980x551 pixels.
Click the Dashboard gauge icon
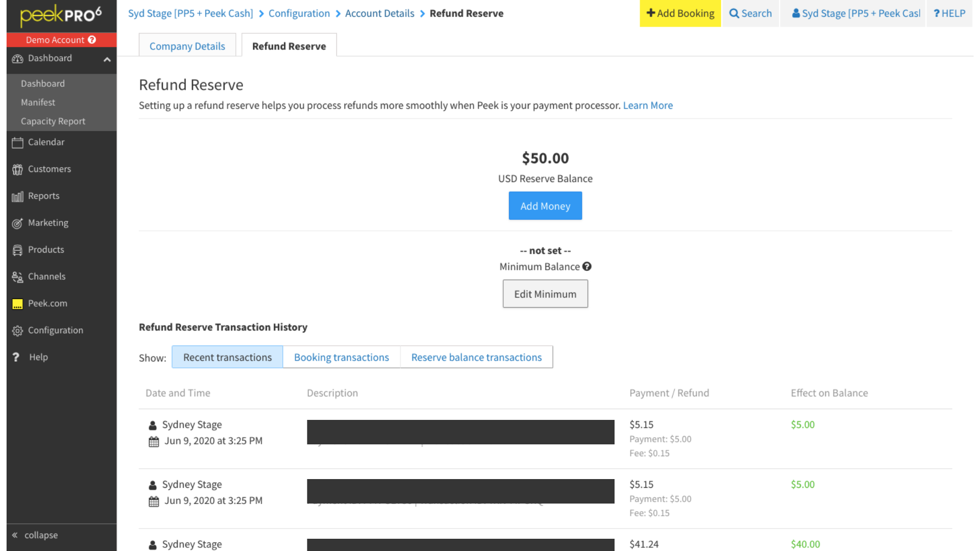tap(17, 59)
